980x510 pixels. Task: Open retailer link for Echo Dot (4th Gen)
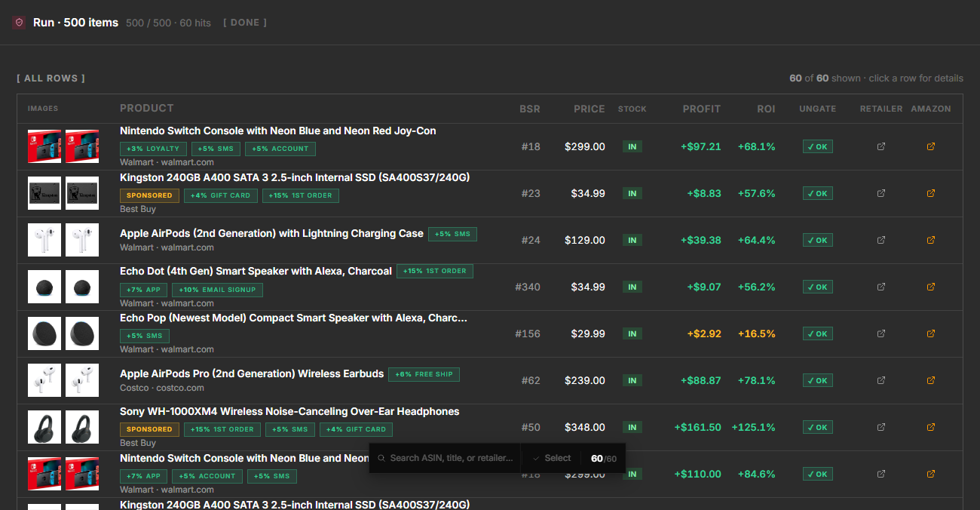tap(881, 287)
